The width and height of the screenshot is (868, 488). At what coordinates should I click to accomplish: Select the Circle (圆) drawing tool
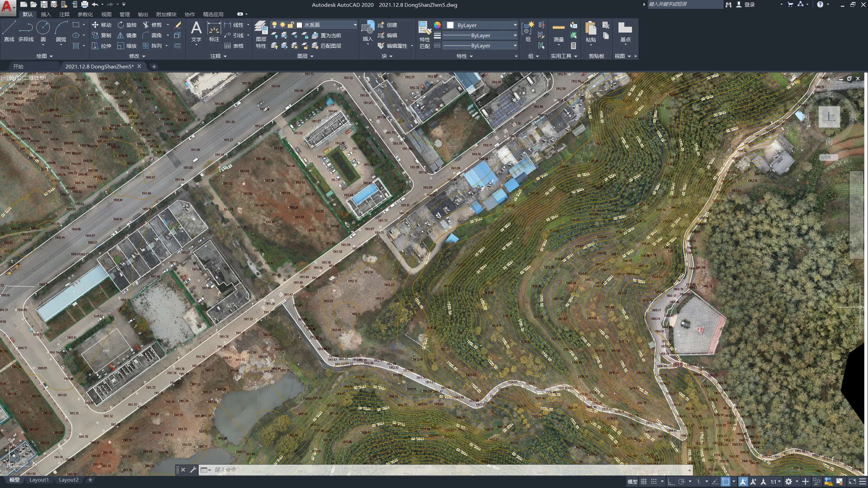43,32
